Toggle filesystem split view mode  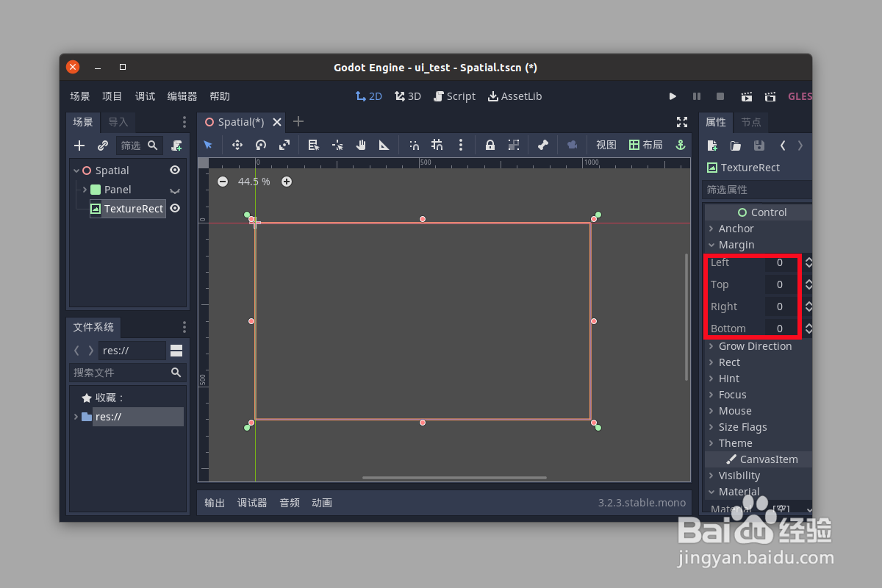176,351
